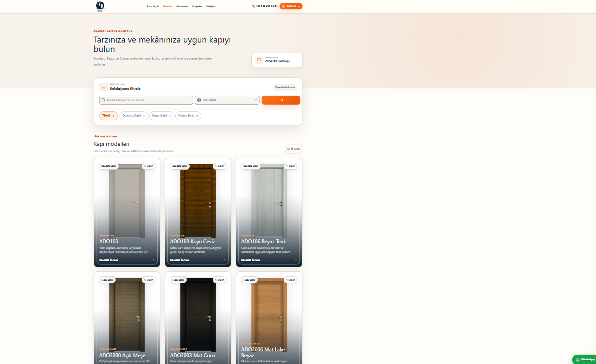
Task: Click the Fagus Serisi badge on ADO3000 card
Action: click(x=108, y=280)
